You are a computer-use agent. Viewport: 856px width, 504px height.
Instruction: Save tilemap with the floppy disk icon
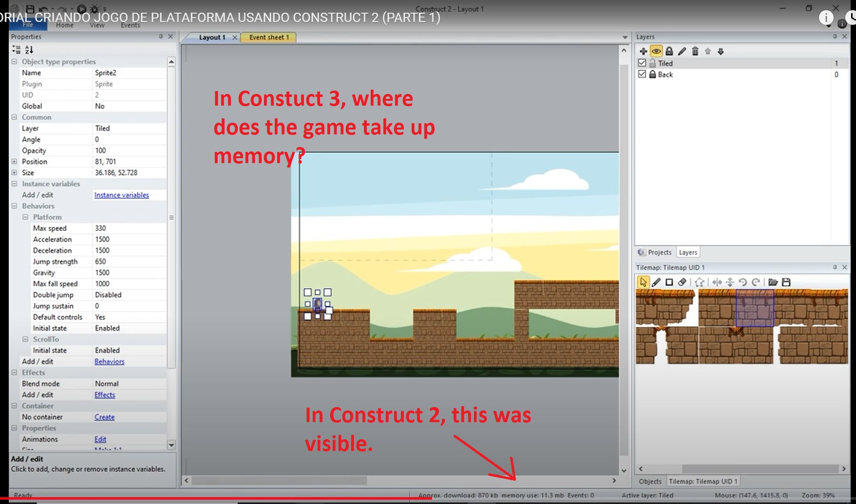786,282
